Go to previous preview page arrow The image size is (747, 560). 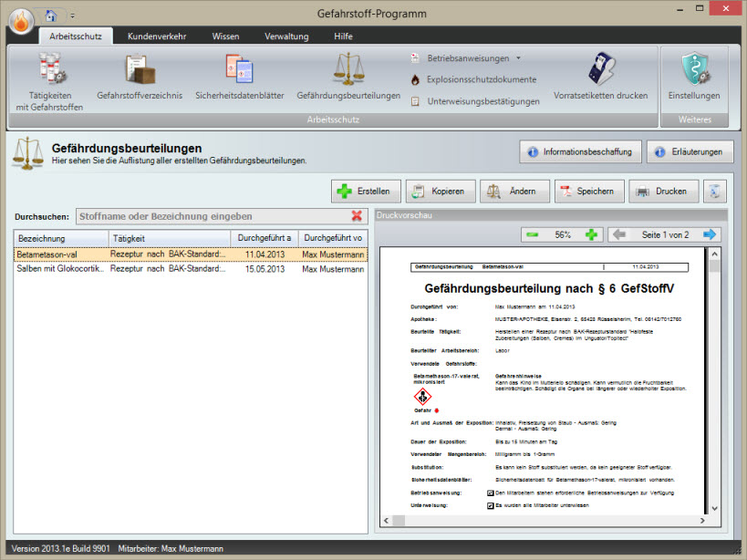coord(618,234)
